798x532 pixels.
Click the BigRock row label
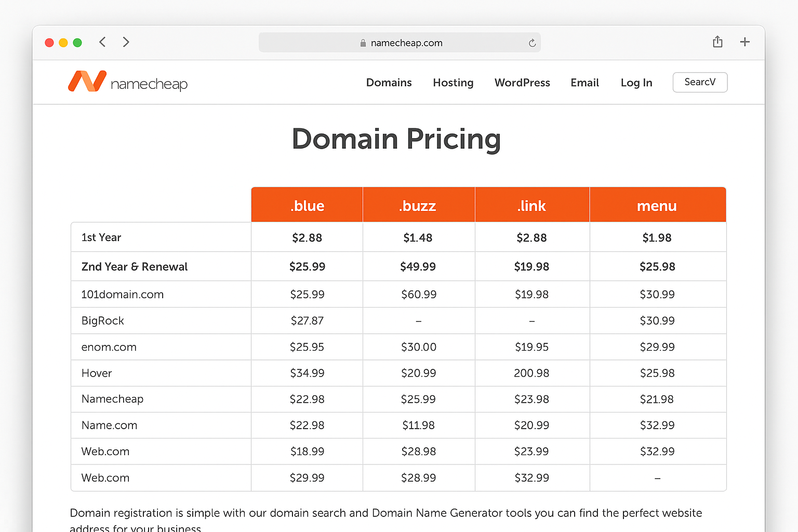(x=103, y=321)
